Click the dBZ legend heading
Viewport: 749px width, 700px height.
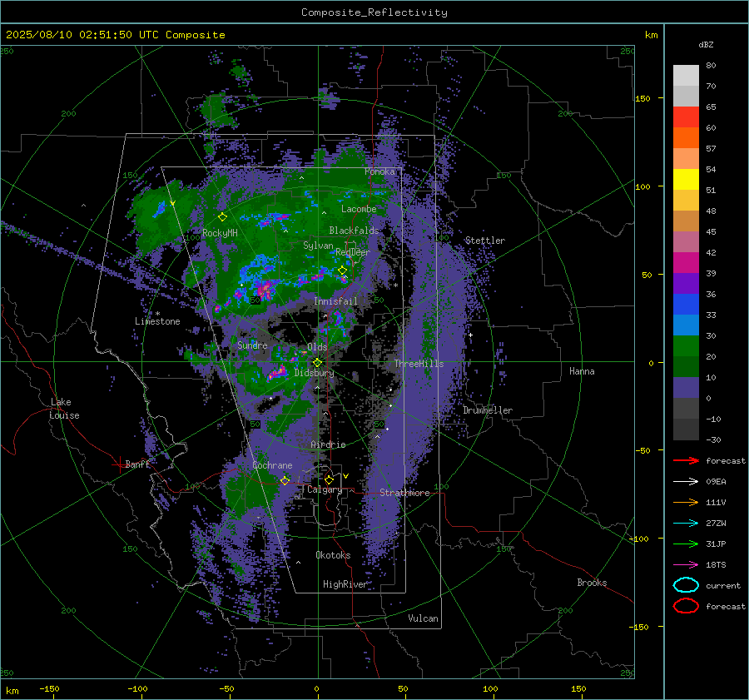pyautogui.click(x=706, y=44)
